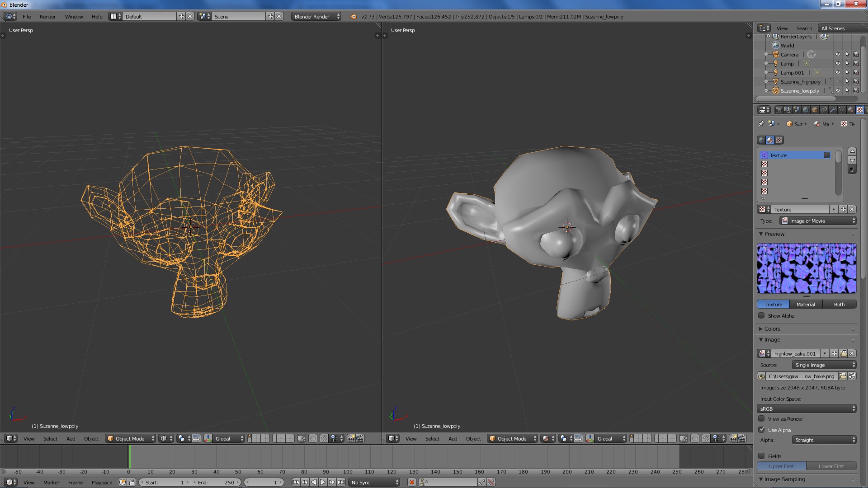
Task: Open image Source dropdown Single Image
Action: click(824, 365)
